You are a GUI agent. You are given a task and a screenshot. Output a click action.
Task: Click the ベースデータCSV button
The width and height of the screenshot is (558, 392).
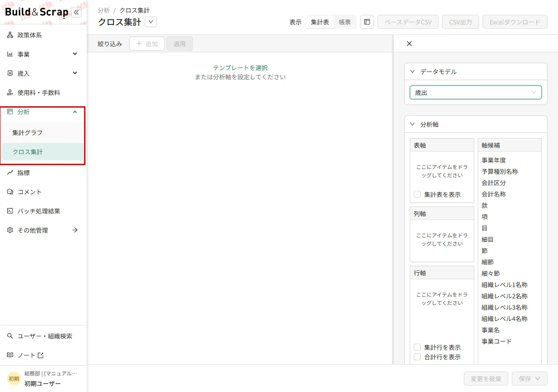click(x=408, y=22)
